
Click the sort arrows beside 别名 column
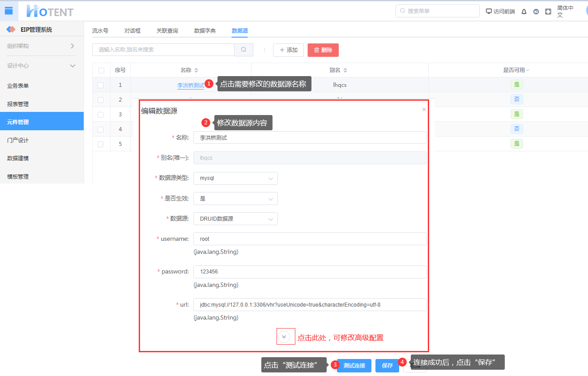pyautogui.click(x=345, y=70)
